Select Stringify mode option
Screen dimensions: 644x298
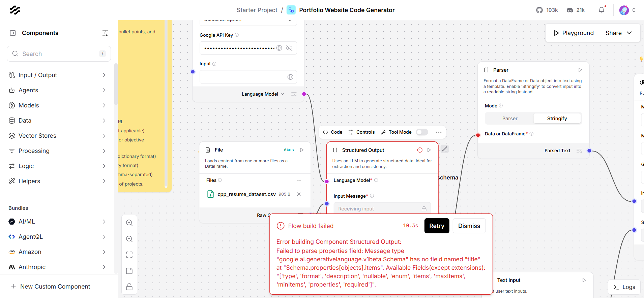557,119
